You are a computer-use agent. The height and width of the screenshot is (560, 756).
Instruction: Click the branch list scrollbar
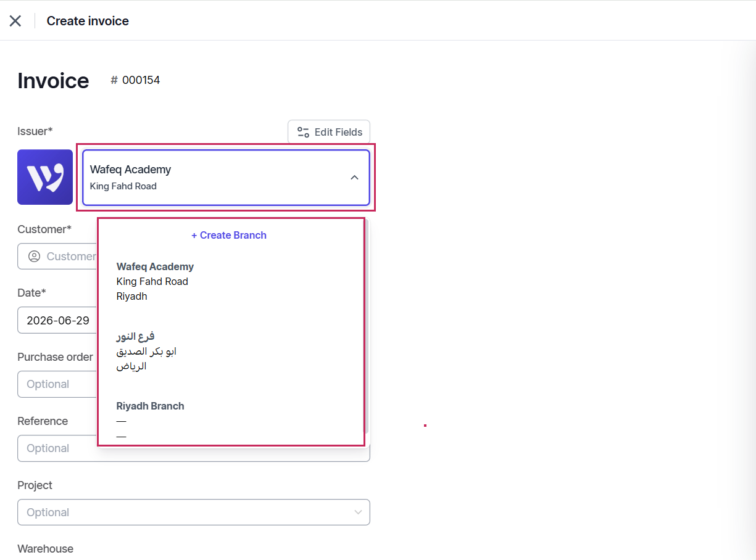click(367, 327)
